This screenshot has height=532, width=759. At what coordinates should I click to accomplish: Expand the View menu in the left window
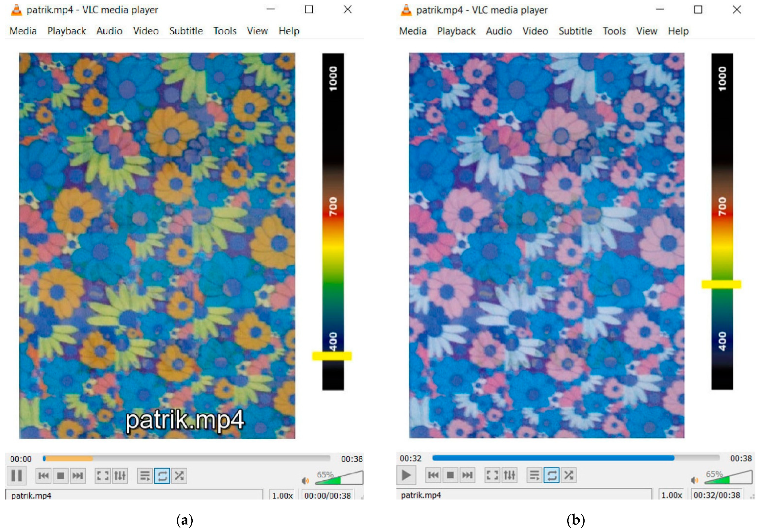click(x=257, y=31)
